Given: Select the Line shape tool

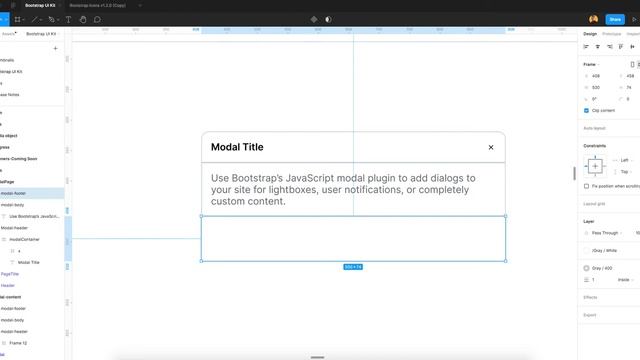Looking at the screenshot, I should 34,19.
